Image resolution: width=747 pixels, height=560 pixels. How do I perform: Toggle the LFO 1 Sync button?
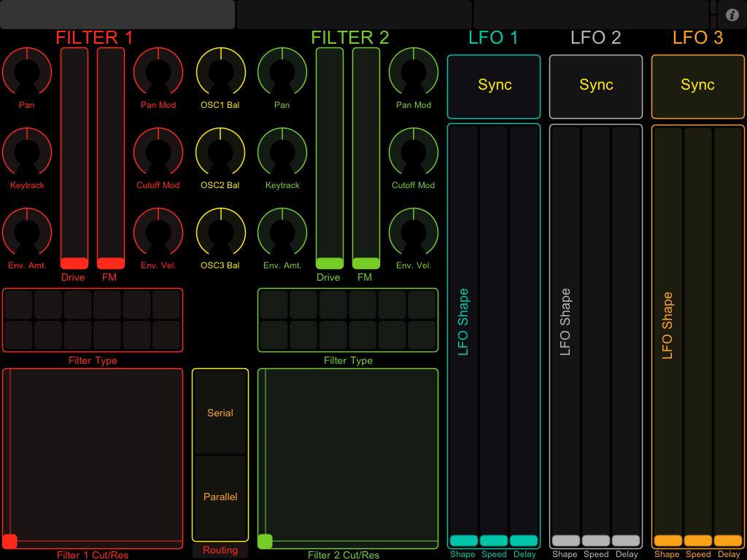(494, 86)
